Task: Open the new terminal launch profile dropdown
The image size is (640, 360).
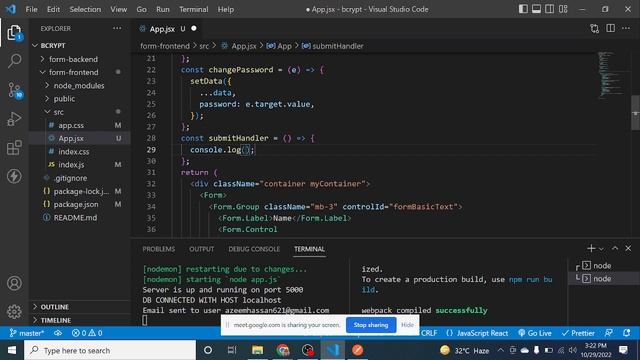Action: coord(601,249)
